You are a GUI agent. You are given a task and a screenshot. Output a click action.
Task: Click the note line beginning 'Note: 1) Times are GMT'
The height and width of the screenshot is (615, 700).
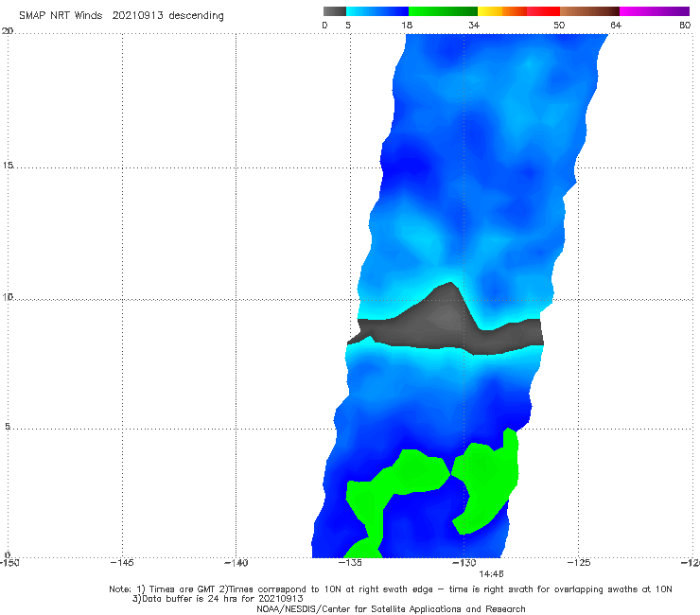(390, 589)
